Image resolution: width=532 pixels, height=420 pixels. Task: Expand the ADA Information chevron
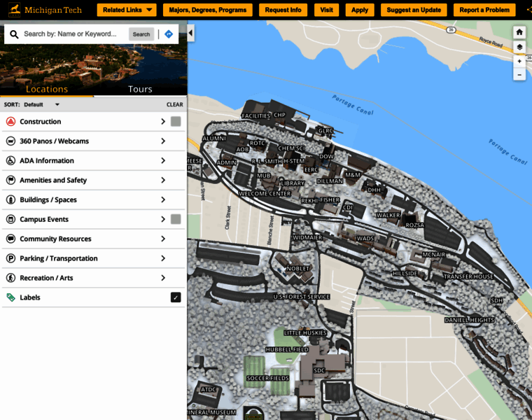(x=163, y=160)
